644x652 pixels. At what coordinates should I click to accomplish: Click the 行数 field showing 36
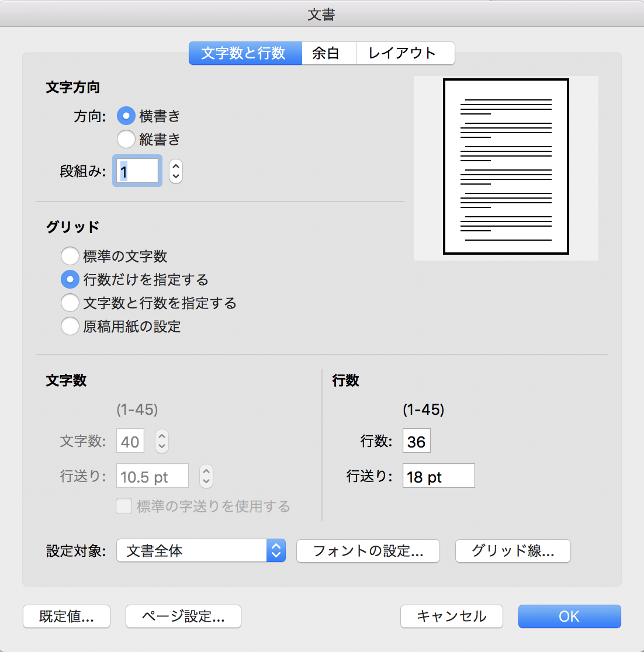coord(417,441)
